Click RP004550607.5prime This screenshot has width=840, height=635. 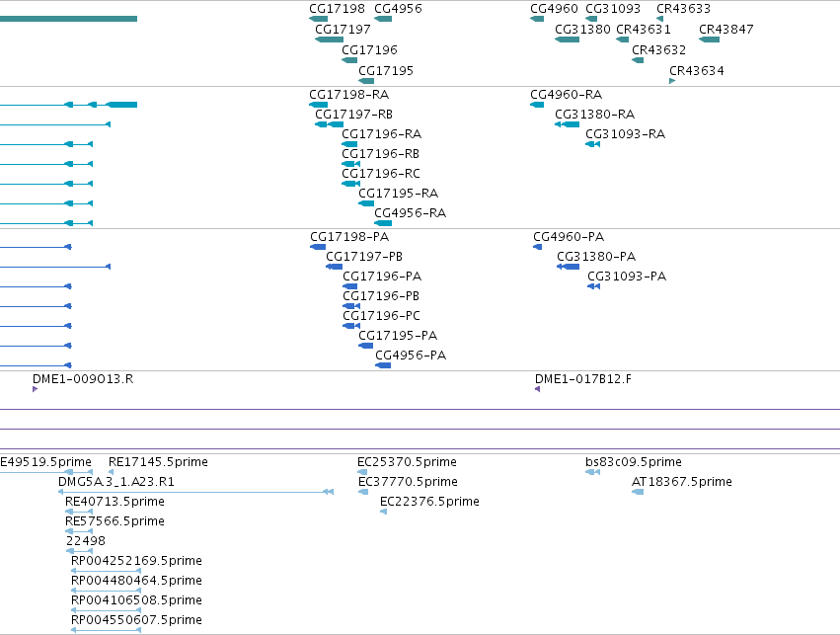coord(106,630)
